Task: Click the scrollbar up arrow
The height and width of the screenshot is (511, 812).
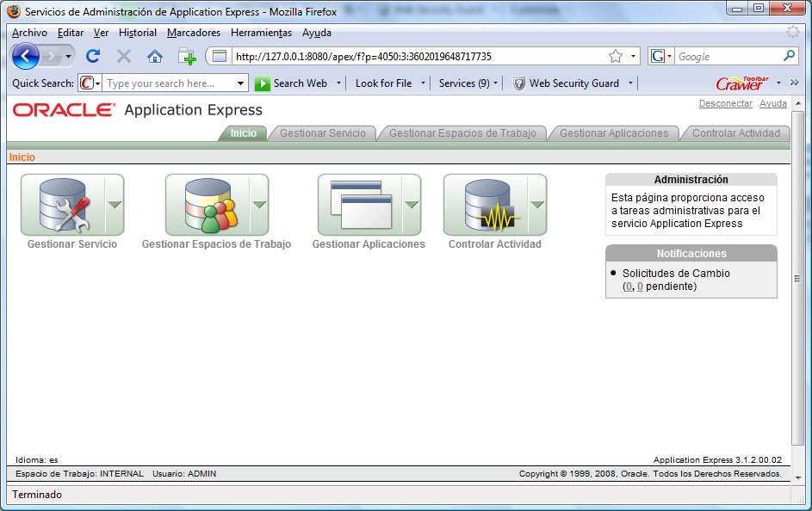Action: pos(797,103)
